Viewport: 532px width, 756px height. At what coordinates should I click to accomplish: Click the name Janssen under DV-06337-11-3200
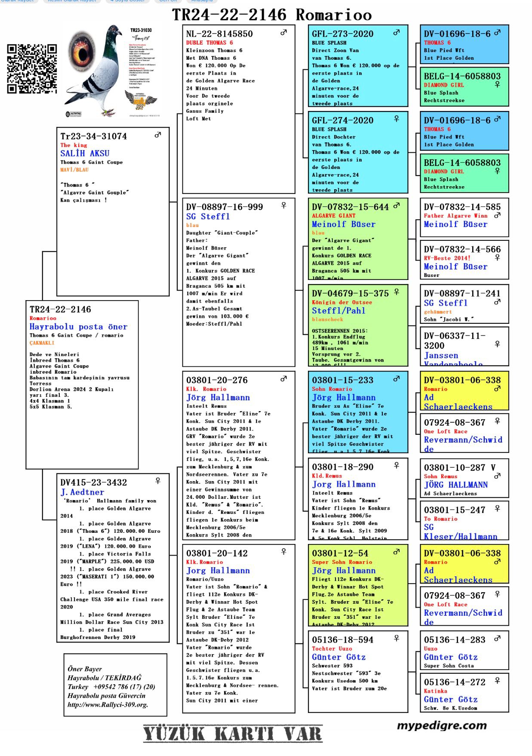point(441,356)
